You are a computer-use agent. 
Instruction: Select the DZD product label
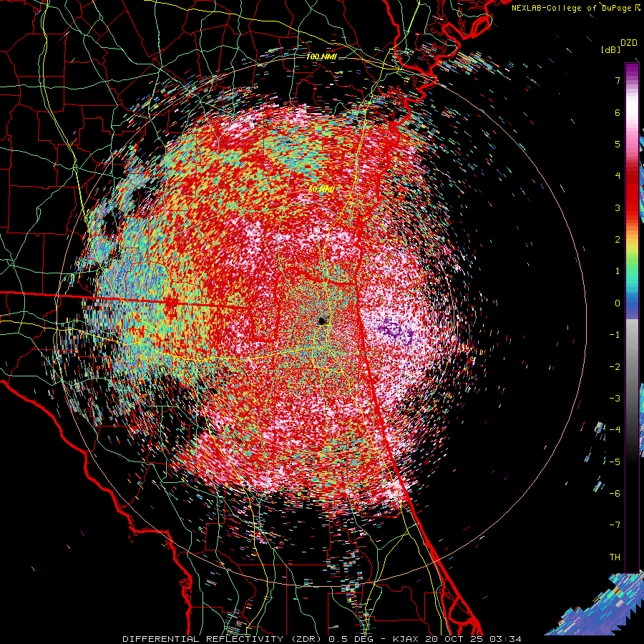click(628, 43)
